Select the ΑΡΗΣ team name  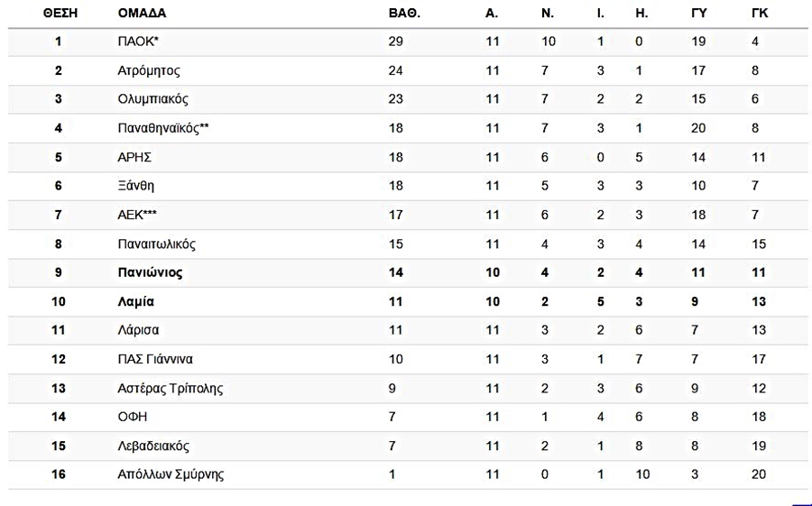tap(134, 158)
